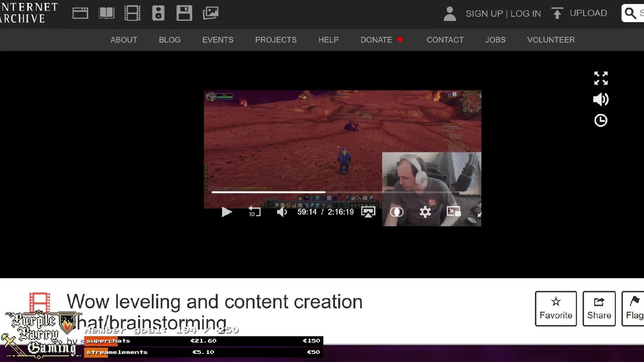Open the VOLUNTEER menu item
The width and height of the screenshot is (644, 362).
pos(551,40)
